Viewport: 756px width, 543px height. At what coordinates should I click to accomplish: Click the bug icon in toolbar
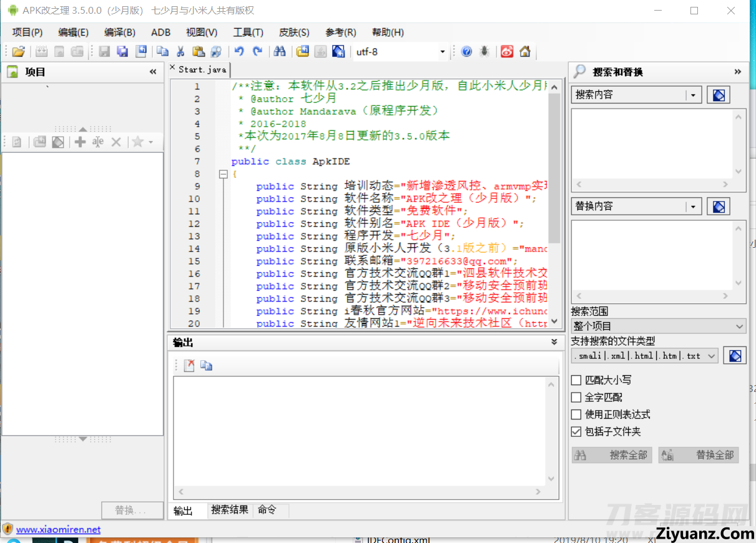pyautogui.click(x=484, y=52)
